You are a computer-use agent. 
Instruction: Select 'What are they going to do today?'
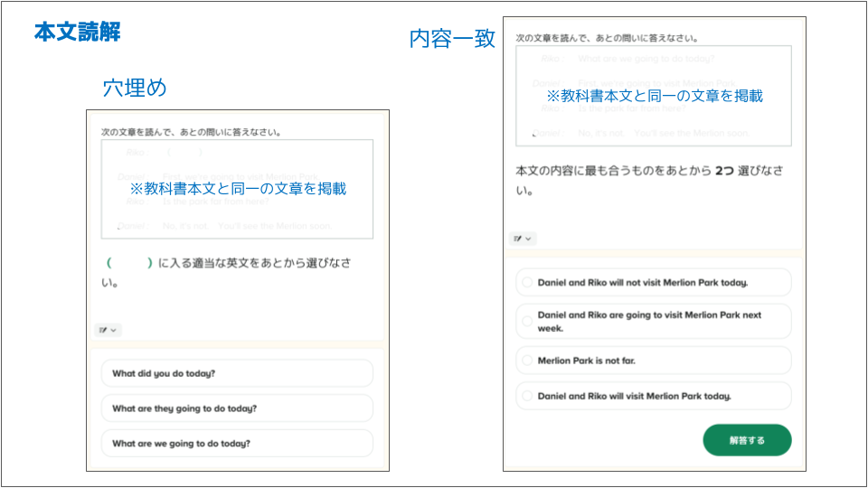(237, 408)
